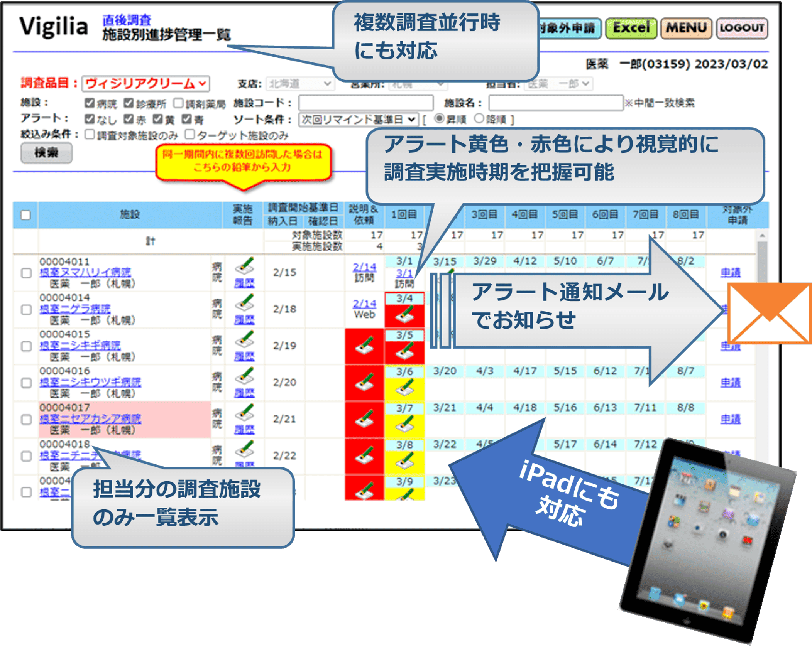The width and height of the screenshot is (812, 646).
Task: Open report pencil for facility 00004017
Action: tap(244, 413)
